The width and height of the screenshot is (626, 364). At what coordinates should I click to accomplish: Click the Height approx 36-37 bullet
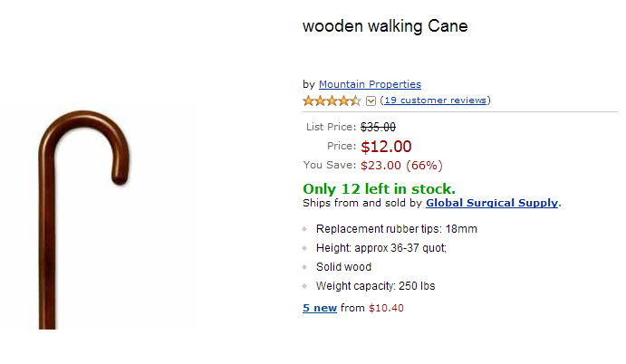tap(381, 248)
